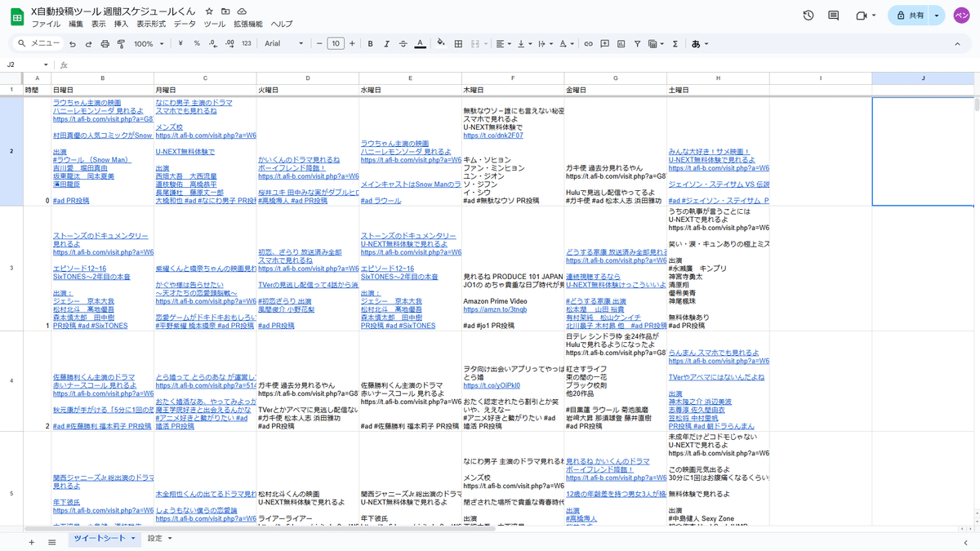This screenshot has height=551, width=980.
Task: Decrease the font size
Action: (318, 43)
